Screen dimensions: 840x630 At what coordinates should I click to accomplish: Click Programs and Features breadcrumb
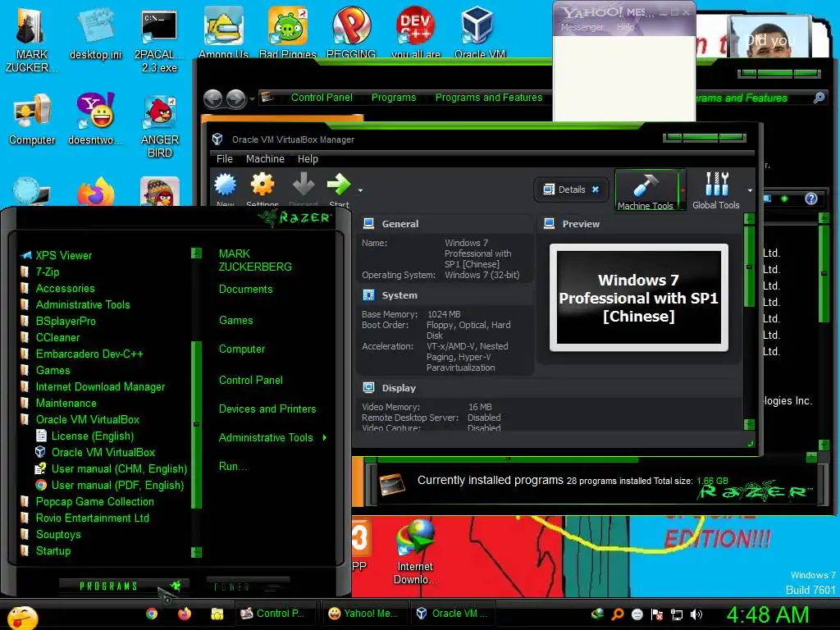pos(489,98)
